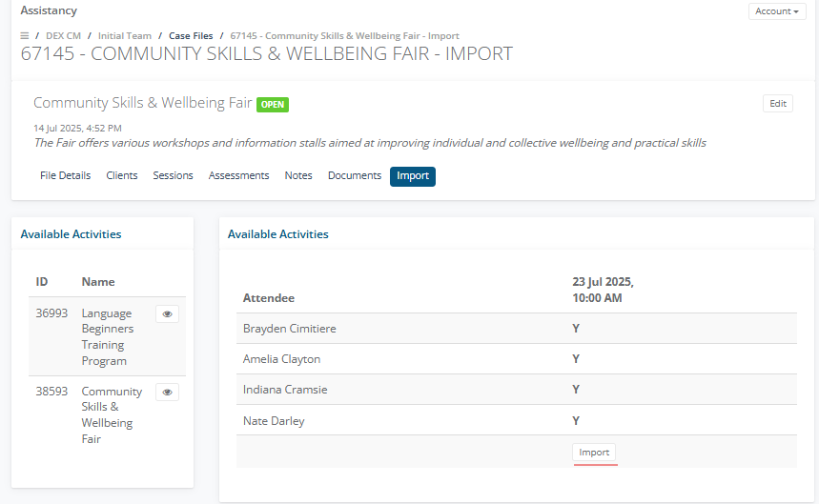Switch to the File Details tab

pyautogui.click(x=65, y=176)
